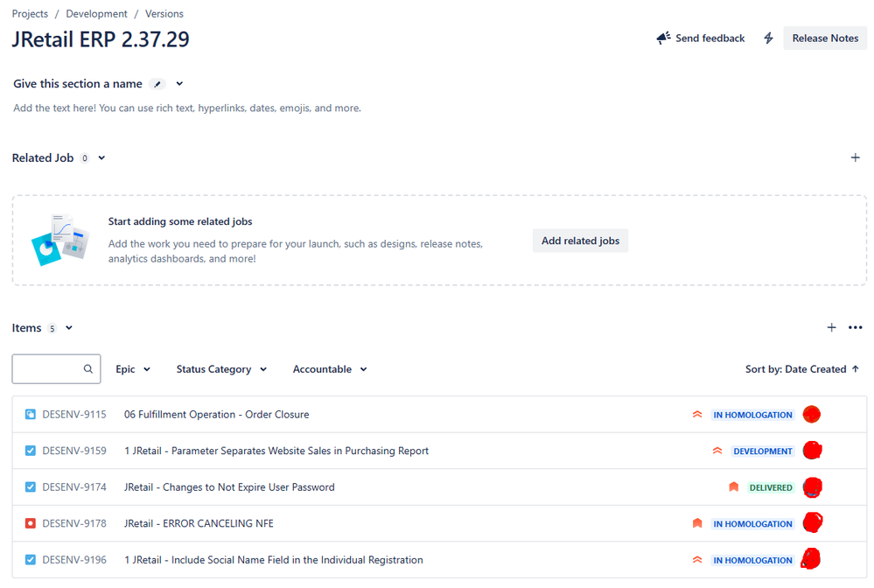Add an item with Items plus icon

tap(832, 328)
